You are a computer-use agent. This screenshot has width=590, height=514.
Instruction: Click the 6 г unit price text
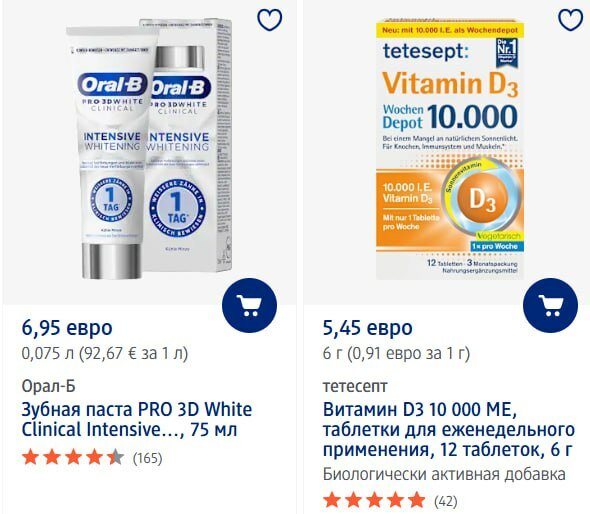pos(397,353)
